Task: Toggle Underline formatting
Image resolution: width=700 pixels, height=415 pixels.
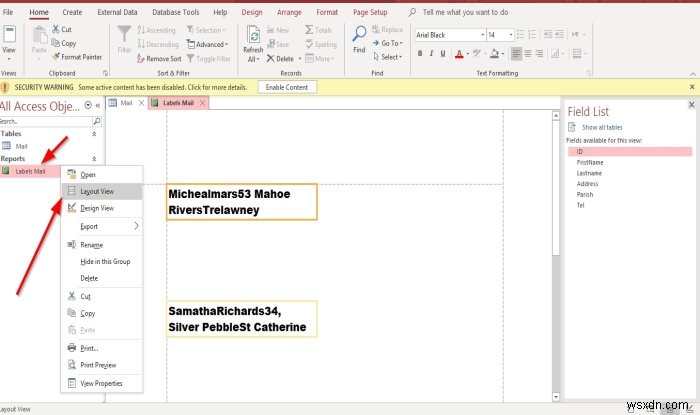Action: 443,54
